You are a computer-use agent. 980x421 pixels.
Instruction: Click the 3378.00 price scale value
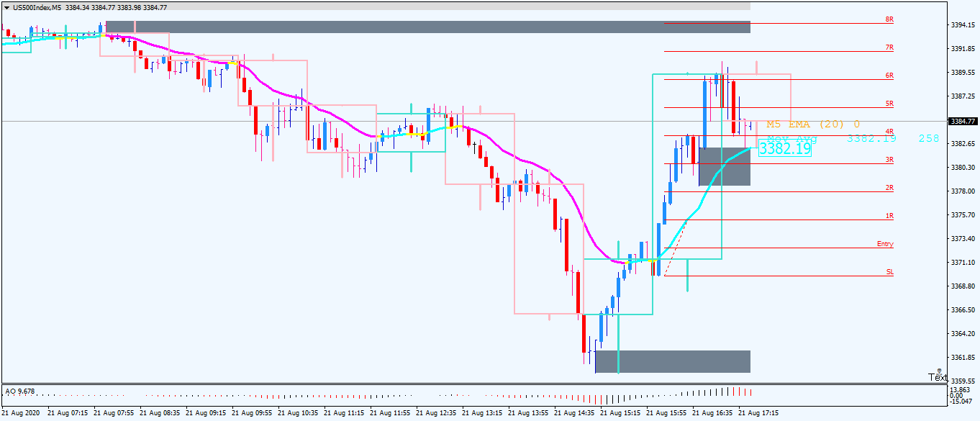pyautogui.click(x=963, y=191)
